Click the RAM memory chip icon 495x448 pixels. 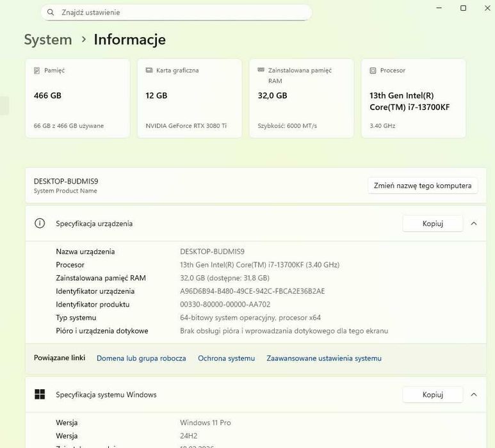click(261, 70)
